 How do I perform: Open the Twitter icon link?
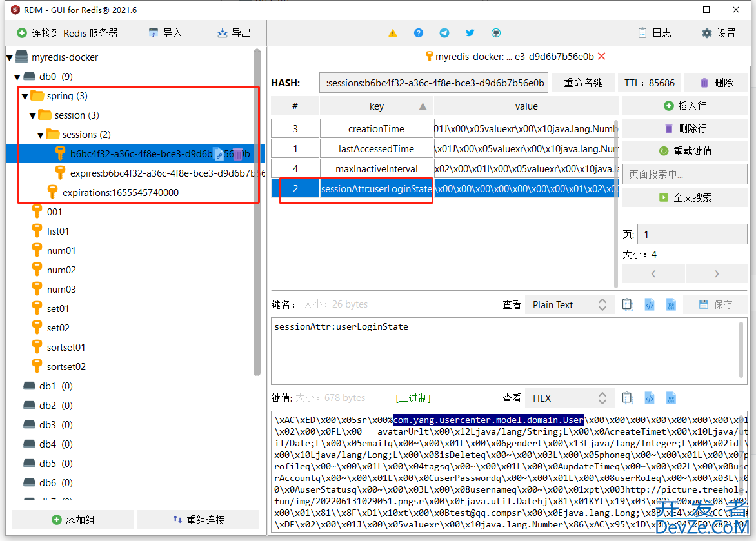click(470, 33)
